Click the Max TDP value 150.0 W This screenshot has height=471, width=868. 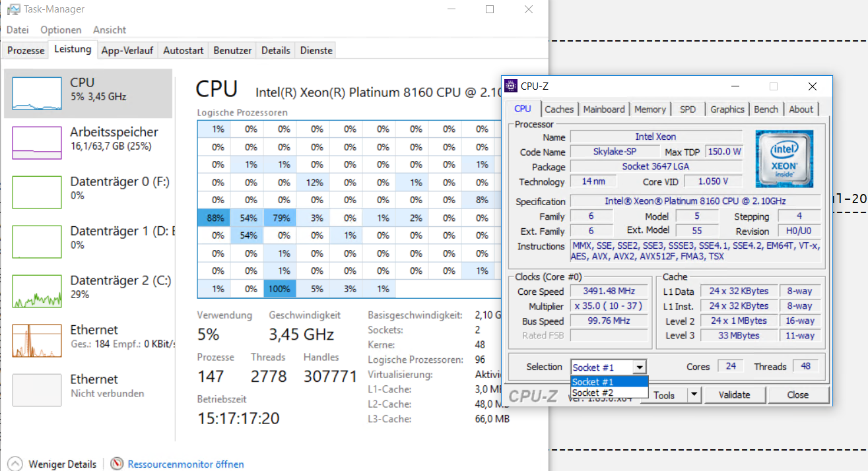click(724, 152)
